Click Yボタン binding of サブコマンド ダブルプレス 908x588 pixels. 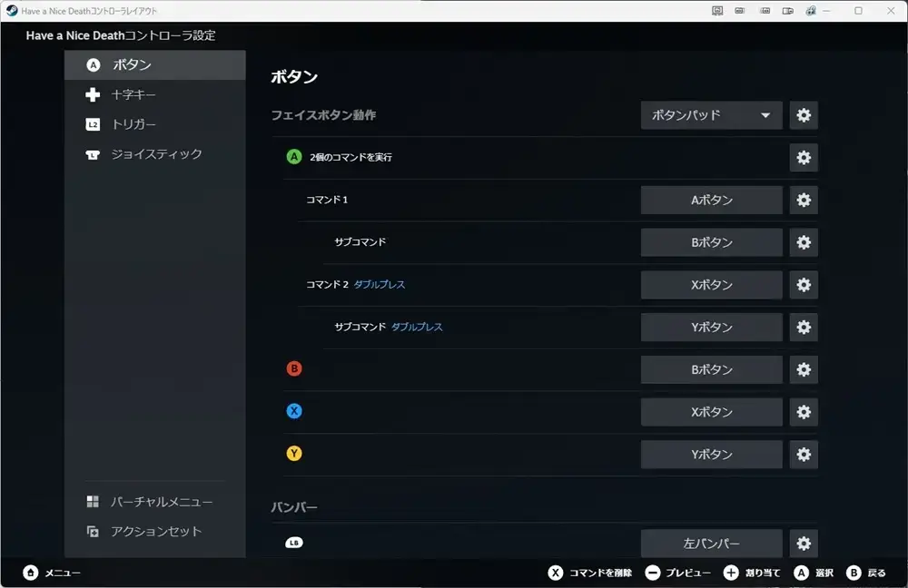point(711,327)
